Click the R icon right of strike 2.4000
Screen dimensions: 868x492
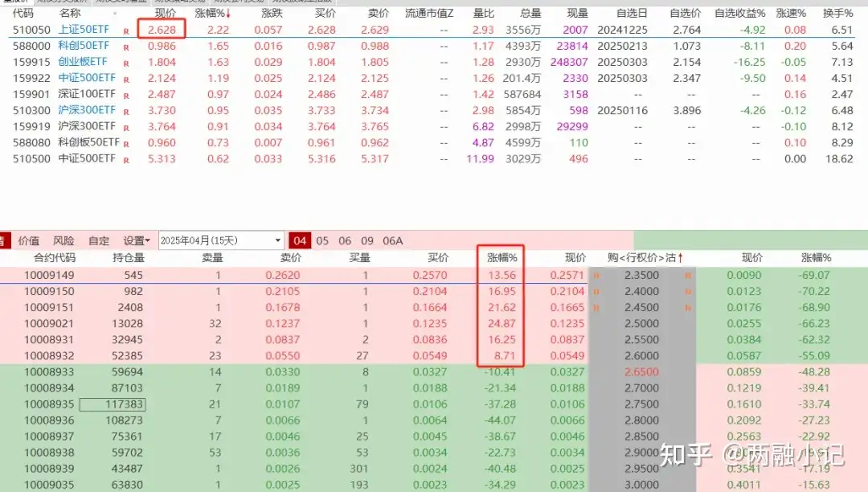point(688,291)
